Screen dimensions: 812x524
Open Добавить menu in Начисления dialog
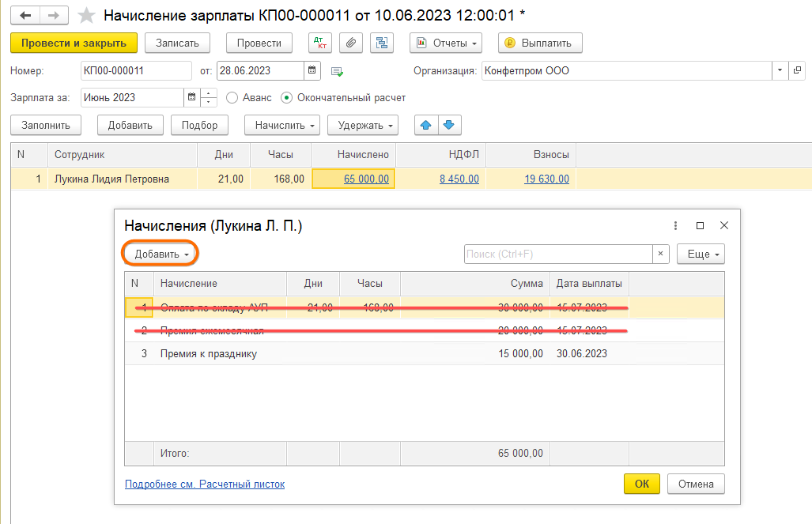coord(161,254)
